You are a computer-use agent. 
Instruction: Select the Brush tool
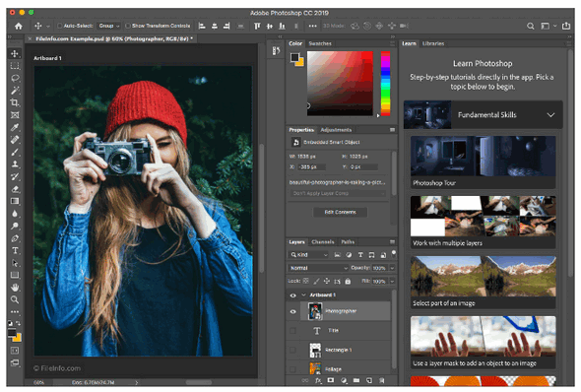15,152
